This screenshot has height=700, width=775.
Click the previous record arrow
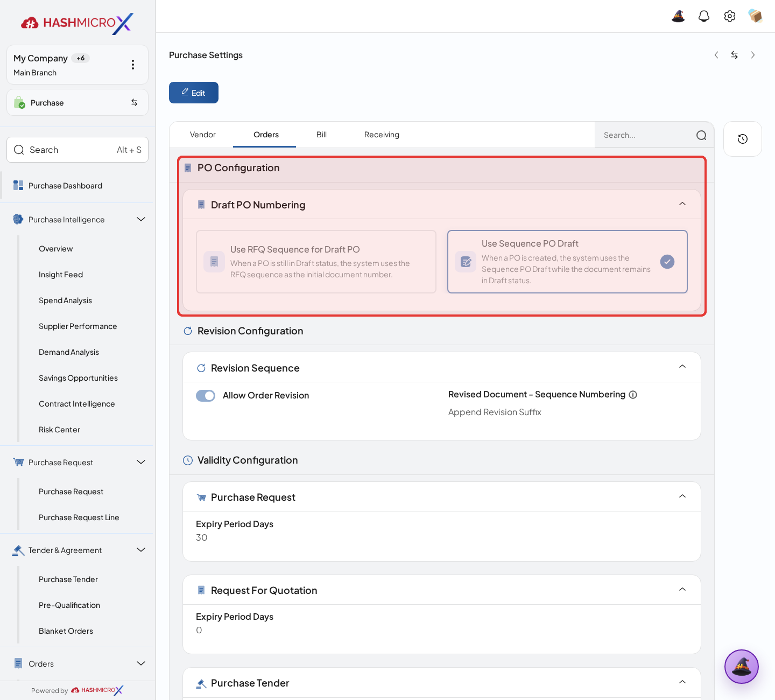coord(716,55)
